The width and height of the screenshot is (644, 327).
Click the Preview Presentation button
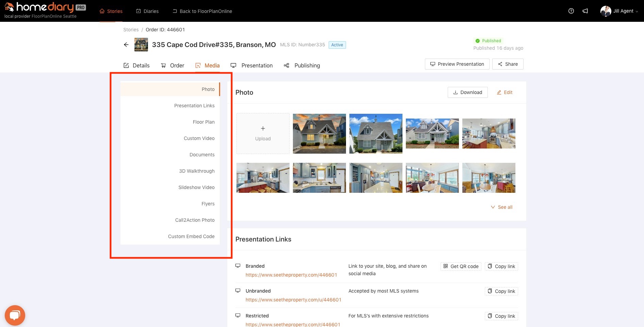[x=457, y=64]
